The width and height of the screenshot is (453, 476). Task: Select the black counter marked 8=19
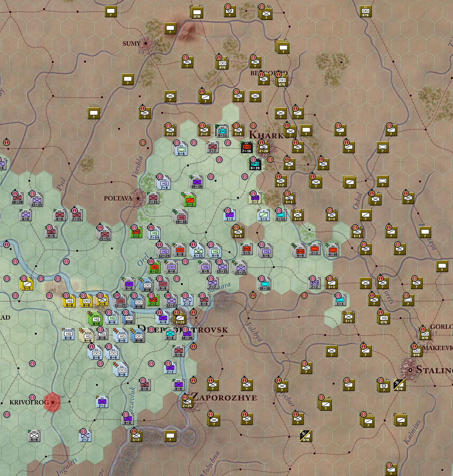point(255,164)
